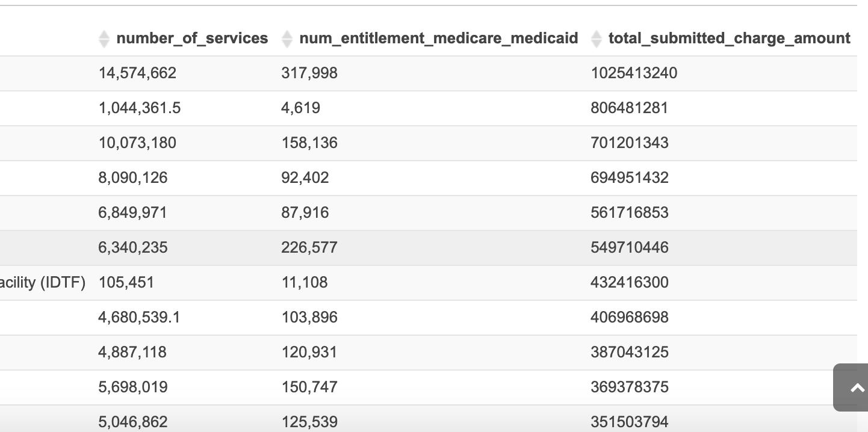Viewport: 868px width, 432px height.
Task: Sort by number_of_services header label
Action: [192, 39]
